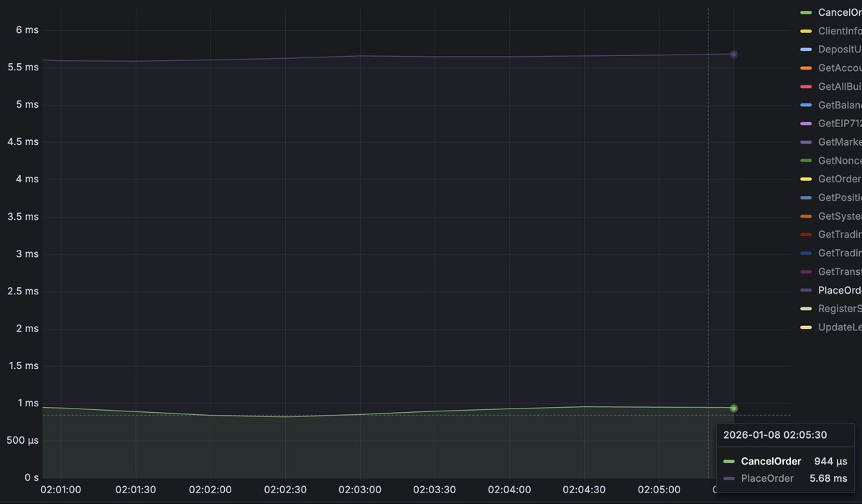This screenshot has height=504, width=862.
Task: Toggle the GetAllBui series legend label
Action: click(x=840, y=86)
